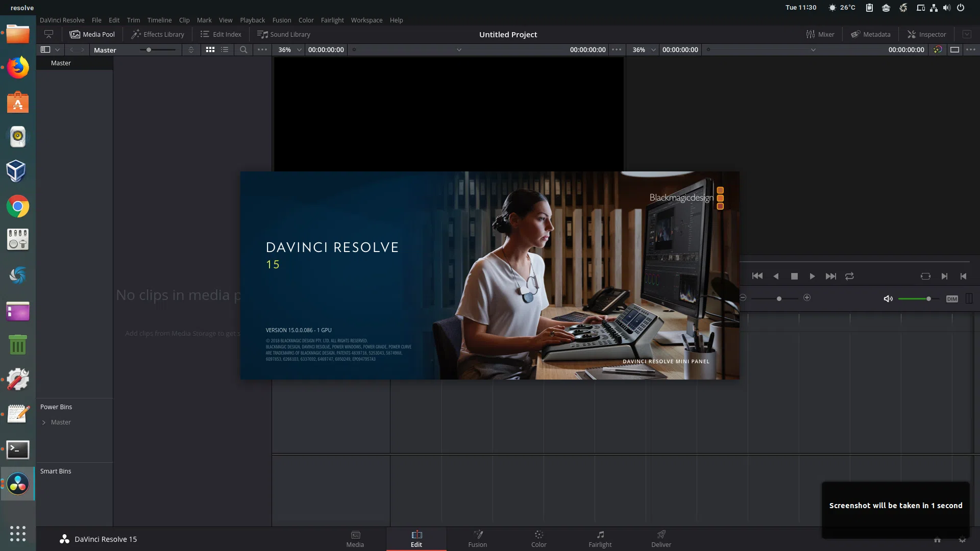Open the Media Pool panel

click(x=92, y=34)
